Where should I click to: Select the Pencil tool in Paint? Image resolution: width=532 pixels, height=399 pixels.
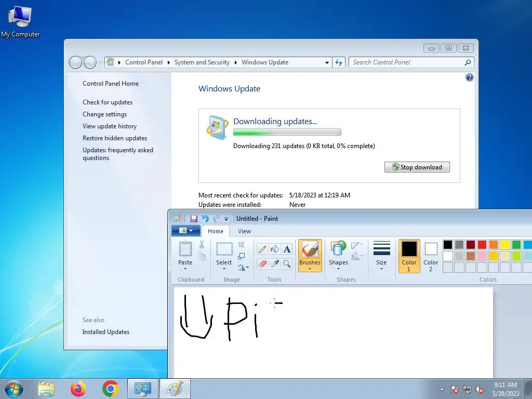tap(262, 249)
